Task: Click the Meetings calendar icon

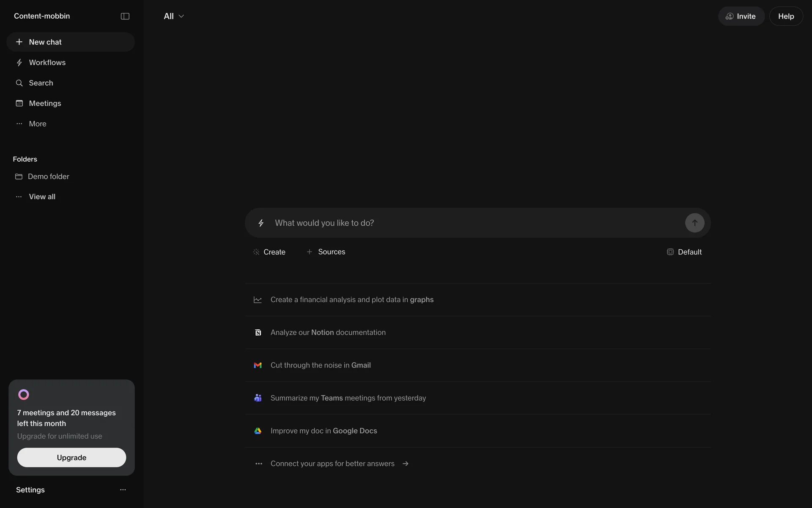Action: point(19,103)
